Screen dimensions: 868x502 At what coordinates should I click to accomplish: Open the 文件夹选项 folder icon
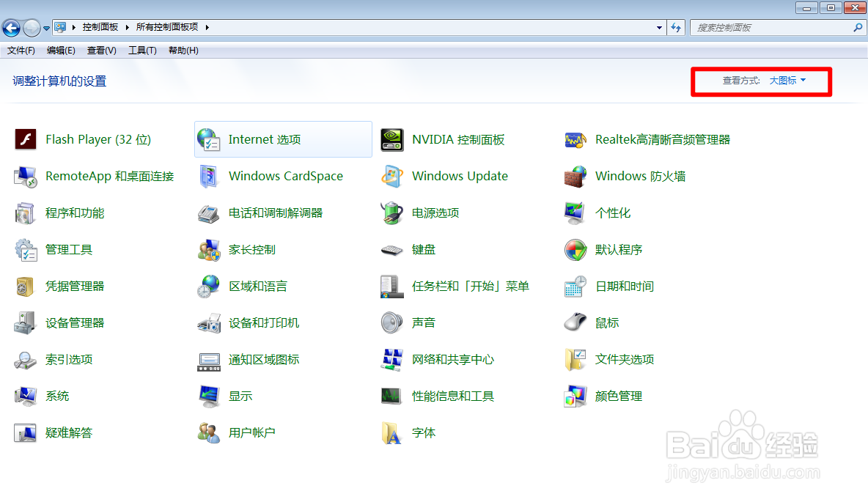[x=575, y=359]
